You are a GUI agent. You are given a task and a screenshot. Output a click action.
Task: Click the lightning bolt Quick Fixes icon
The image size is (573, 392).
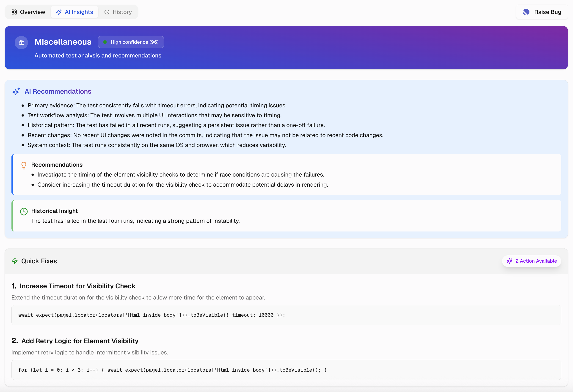(15, 261)
